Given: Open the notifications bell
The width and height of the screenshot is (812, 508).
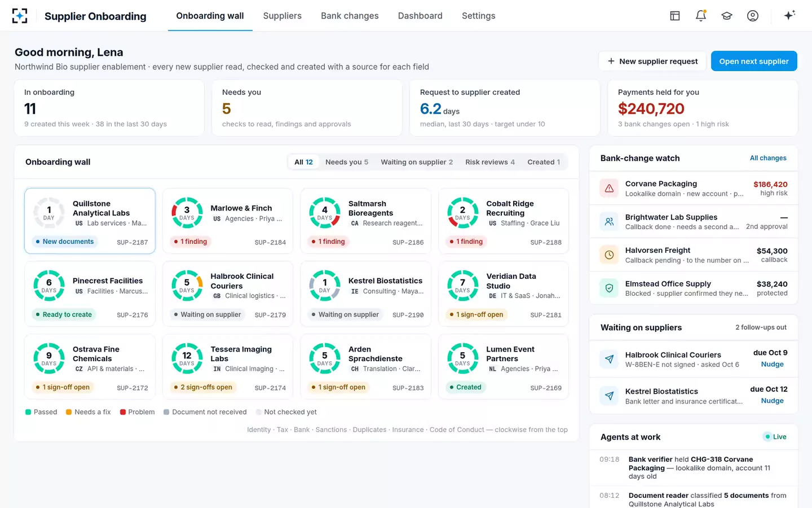Looking at the screenshot, I should pos(701,16).
